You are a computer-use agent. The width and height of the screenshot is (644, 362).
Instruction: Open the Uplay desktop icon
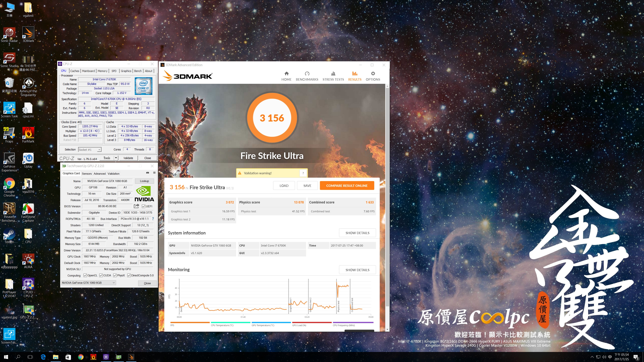(28, 160)
